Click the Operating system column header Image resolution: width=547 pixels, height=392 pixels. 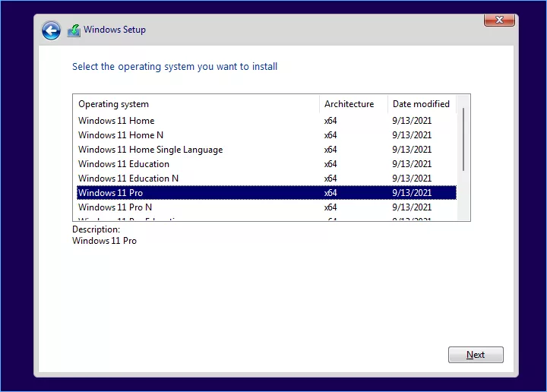point(197,104)
